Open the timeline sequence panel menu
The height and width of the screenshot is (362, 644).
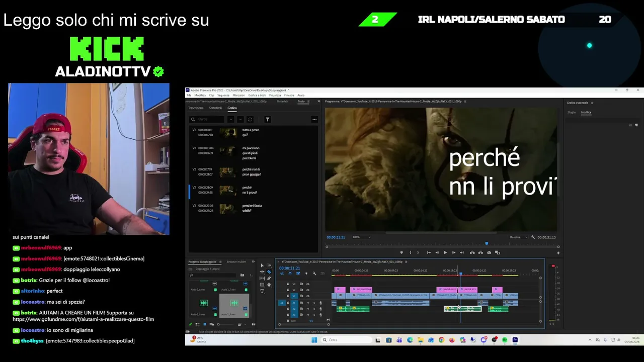[406, 261]
